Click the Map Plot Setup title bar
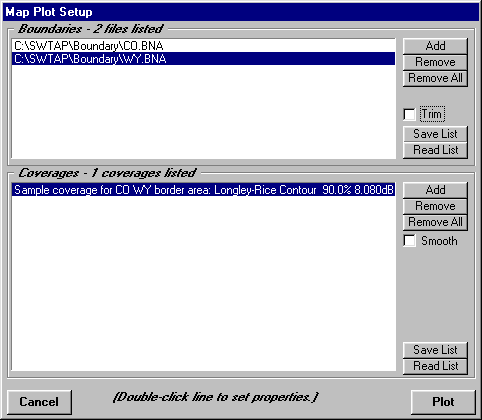This screenshot has height=420, width=482. (241, 12)
